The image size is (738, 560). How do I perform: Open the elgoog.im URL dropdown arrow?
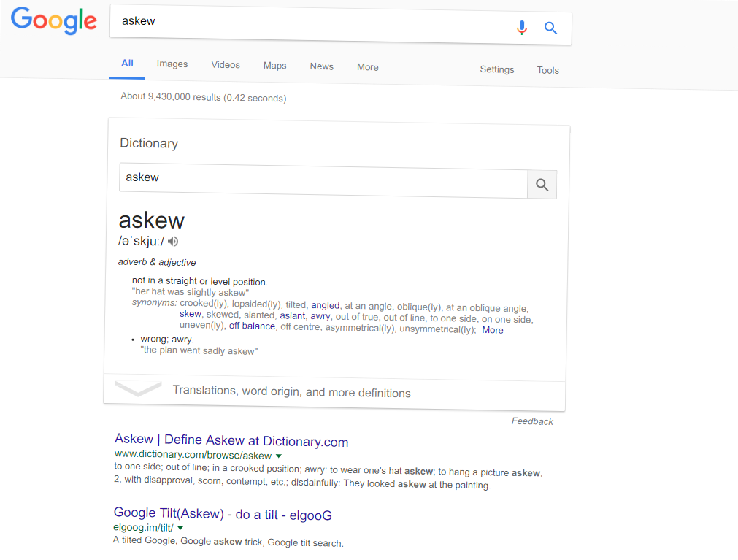180,528
